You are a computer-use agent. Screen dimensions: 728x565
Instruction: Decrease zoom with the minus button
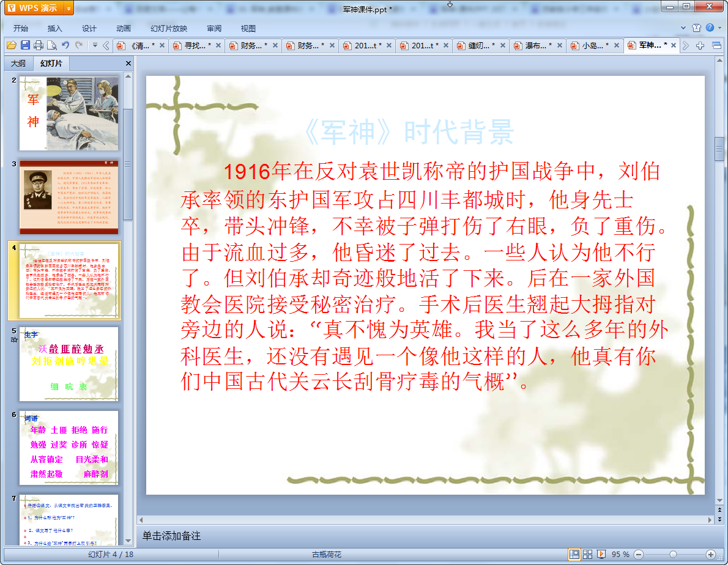(639, 555)
